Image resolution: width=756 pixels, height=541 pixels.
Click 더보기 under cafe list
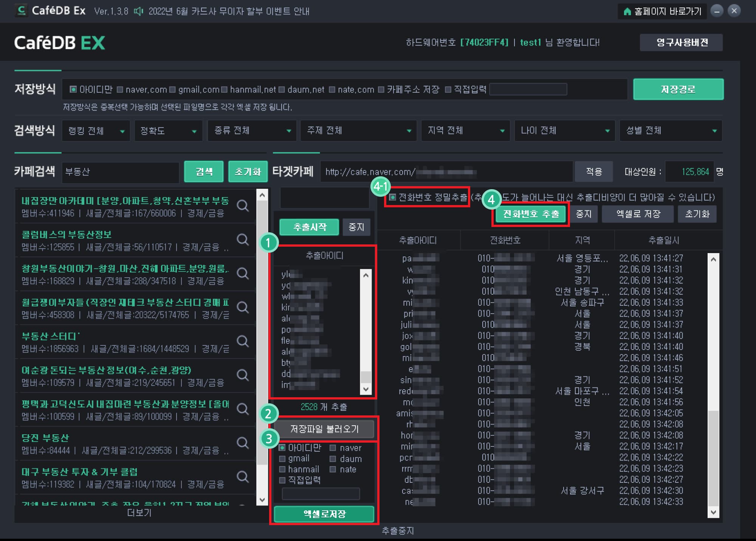[139, 513]
